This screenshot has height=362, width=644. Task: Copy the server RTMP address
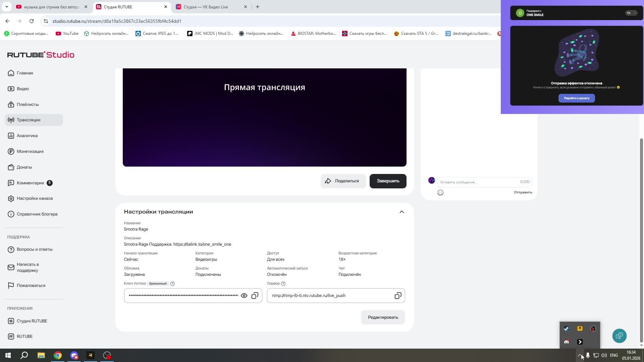398,296
